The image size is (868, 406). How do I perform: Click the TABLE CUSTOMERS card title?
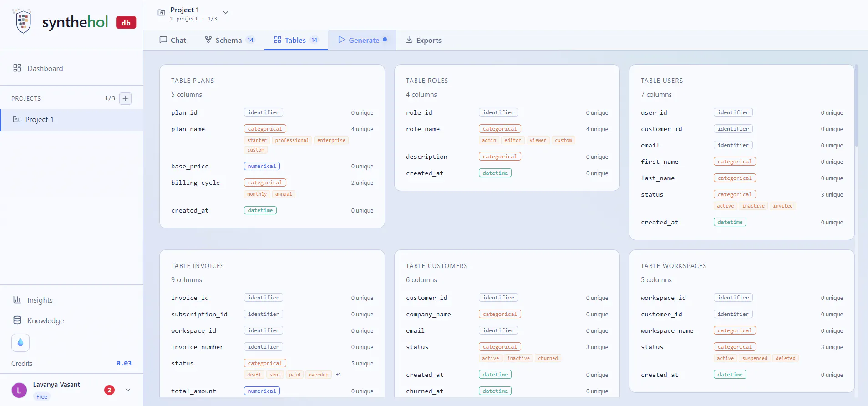pos(437,266)
